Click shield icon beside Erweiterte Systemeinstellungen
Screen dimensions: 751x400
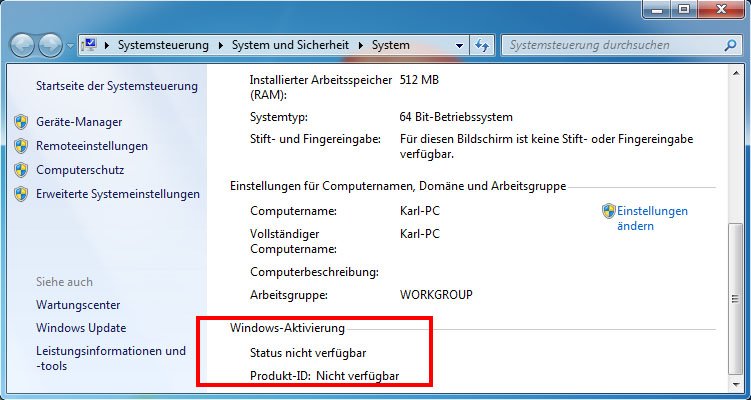coord(21,194)
